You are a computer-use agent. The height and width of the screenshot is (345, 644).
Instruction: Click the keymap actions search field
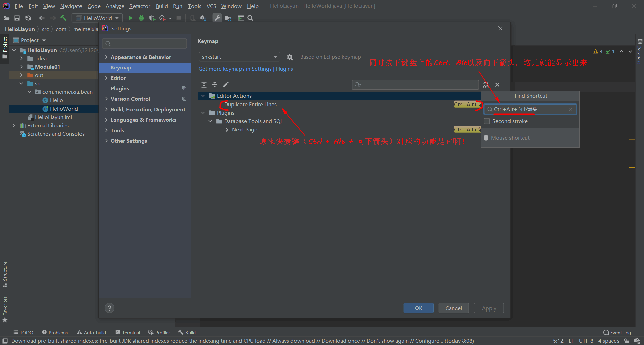pos(415,85)
